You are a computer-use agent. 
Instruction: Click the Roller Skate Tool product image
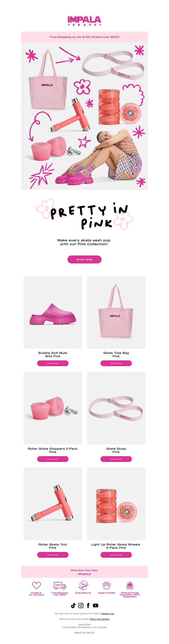(x=53, y=504)
